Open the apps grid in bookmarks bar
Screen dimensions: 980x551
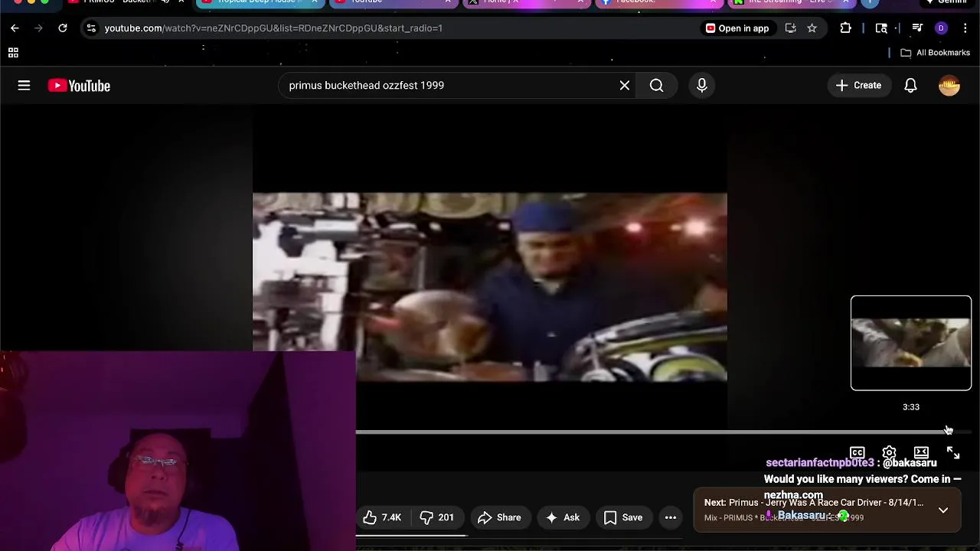click(x=13, y=53)
